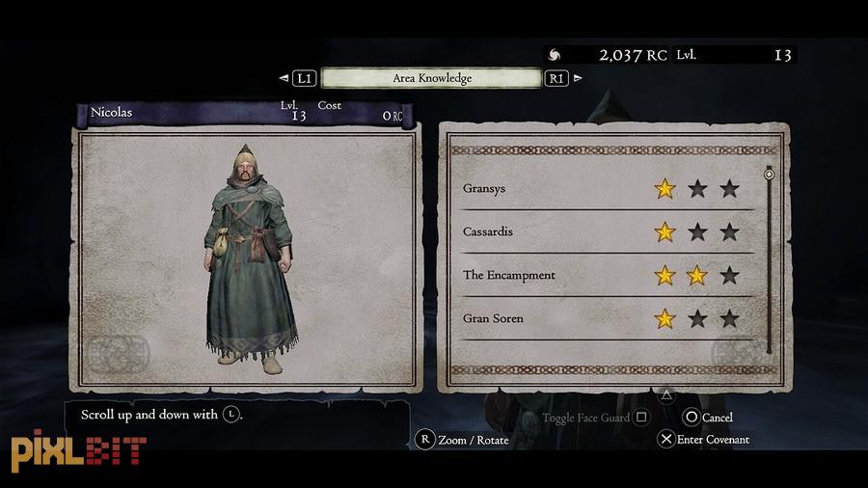Screen dimensions: 868x488
Task: Click Gran Soren third gray star
Action: [730, 318]
